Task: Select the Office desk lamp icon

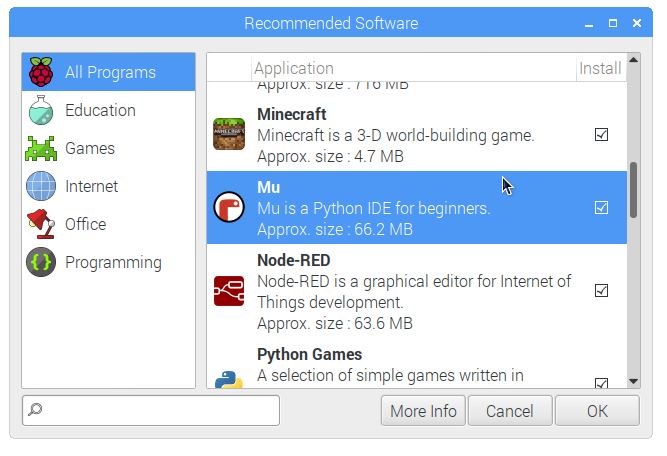Action: 41,224
